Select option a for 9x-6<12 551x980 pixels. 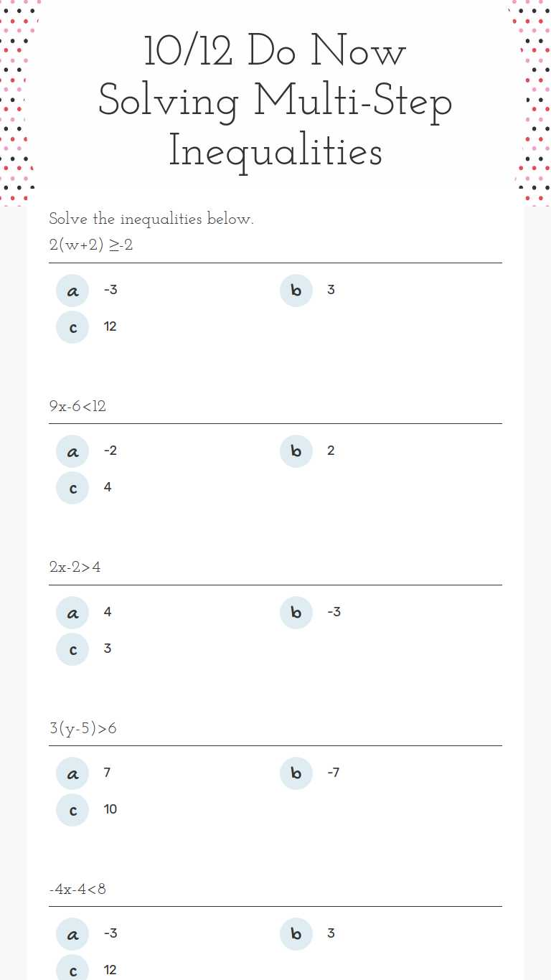tap(72, 451)
